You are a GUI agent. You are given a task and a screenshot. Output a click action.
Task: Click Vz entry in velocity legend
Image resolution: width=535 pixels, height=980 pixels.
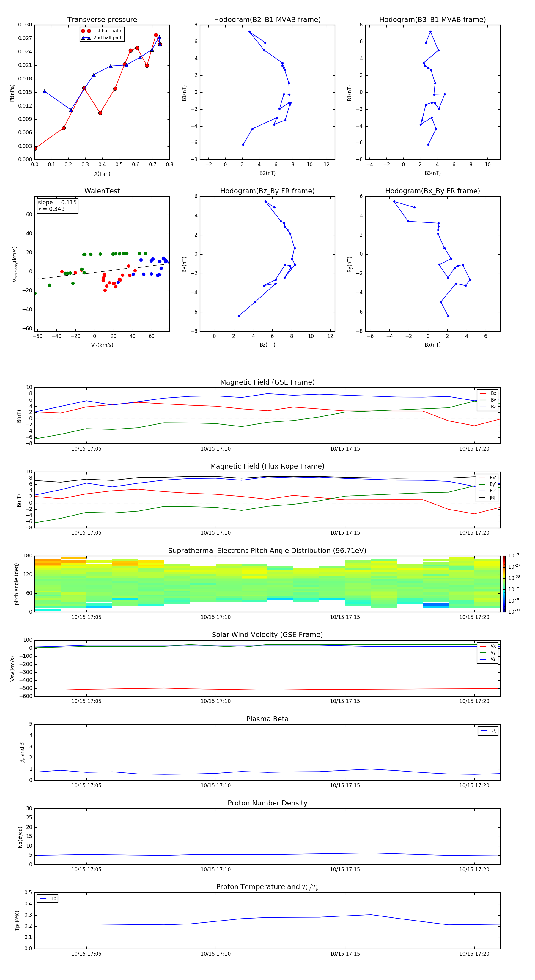(488, 659)
